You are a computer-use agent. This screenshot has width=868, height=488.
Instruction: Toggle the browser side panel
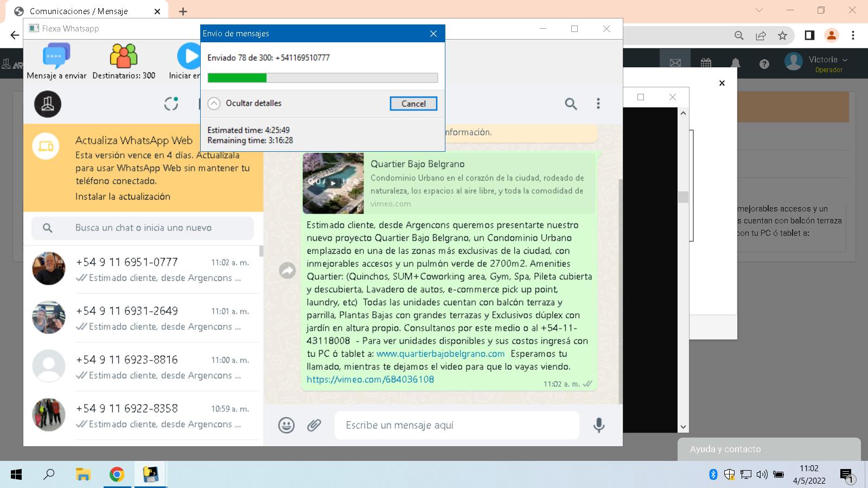809,35
